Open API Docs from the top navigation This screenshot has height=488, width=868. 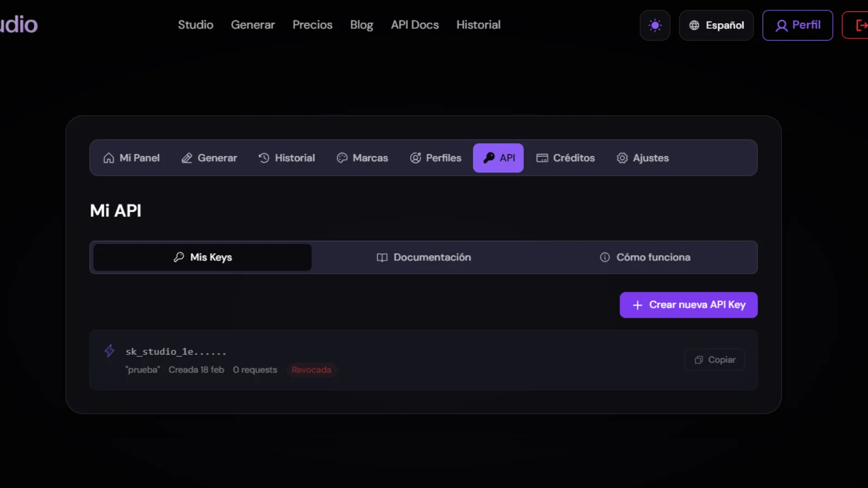tap(414, 24)
